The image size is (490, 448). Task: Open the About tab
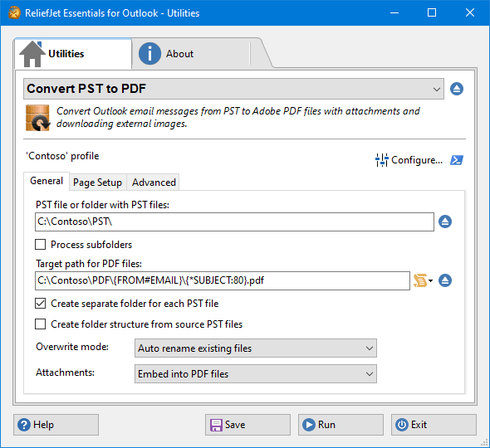(191, 54)
